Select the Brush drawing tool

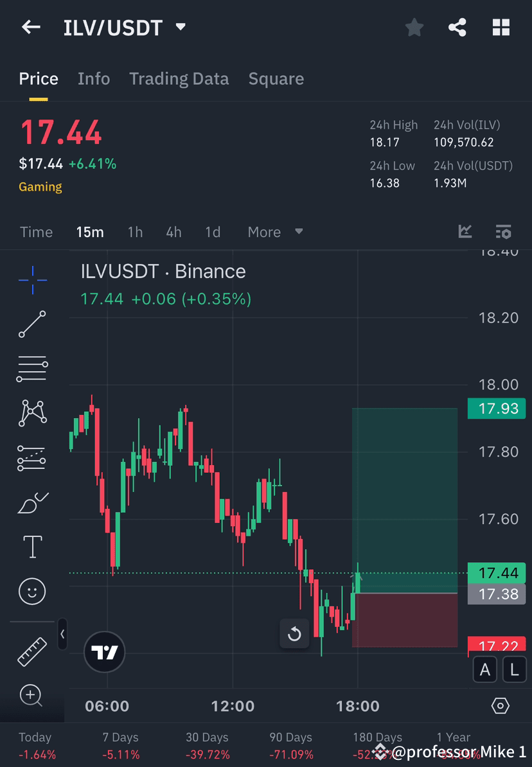pyautogui.click(x=32, y=502)
